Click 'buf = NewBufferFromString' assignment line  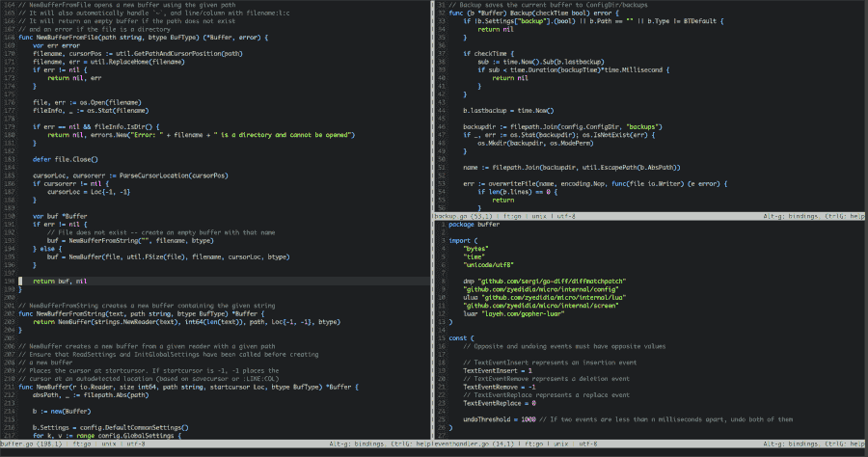130,241
